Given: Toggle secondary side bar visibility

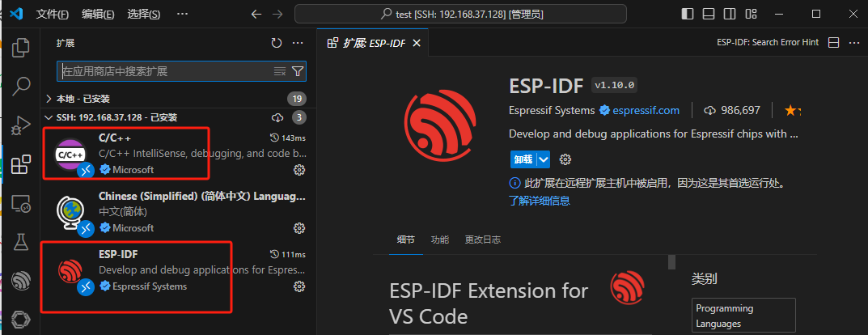Looking at the screenshot, I should pos(730,14).
